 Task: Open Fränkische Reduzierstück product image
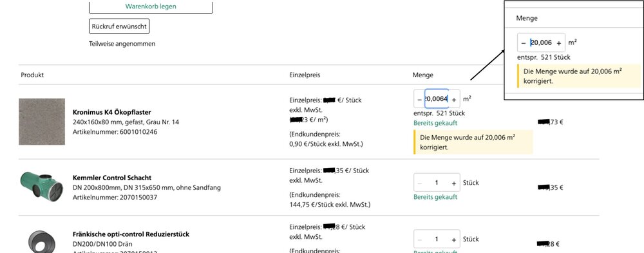coord(41,241)
